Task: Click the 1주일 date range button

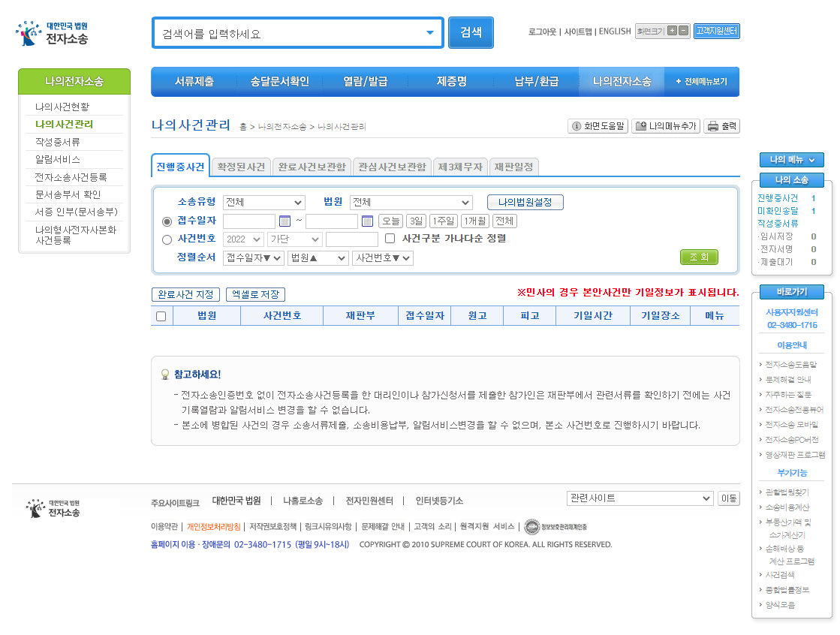Action: (x=444, y=221)
